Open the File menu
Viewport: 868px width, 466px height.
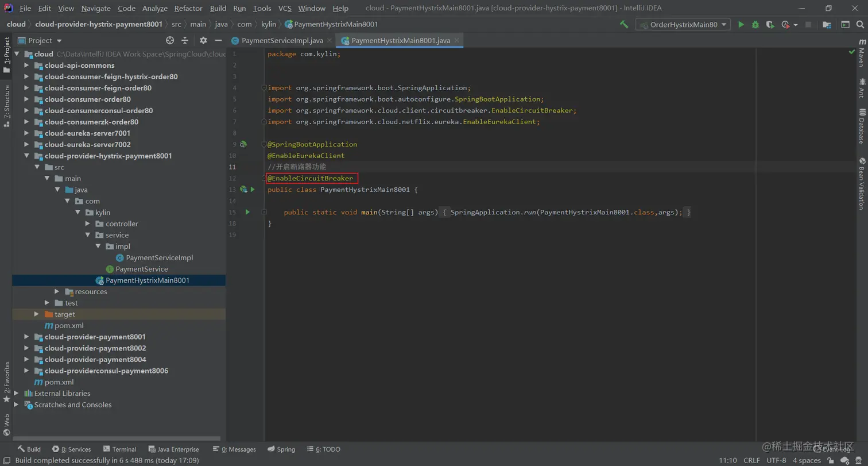point(25,9)
